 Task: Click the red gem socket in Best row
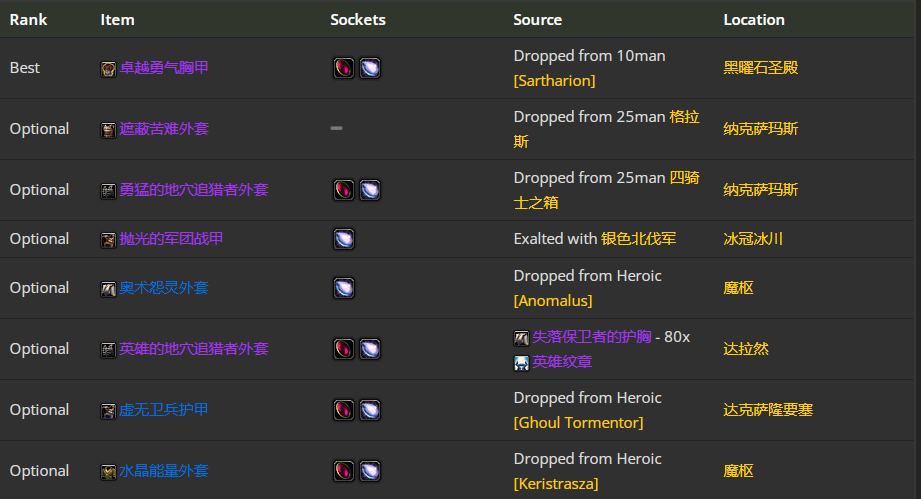[344, 68]
